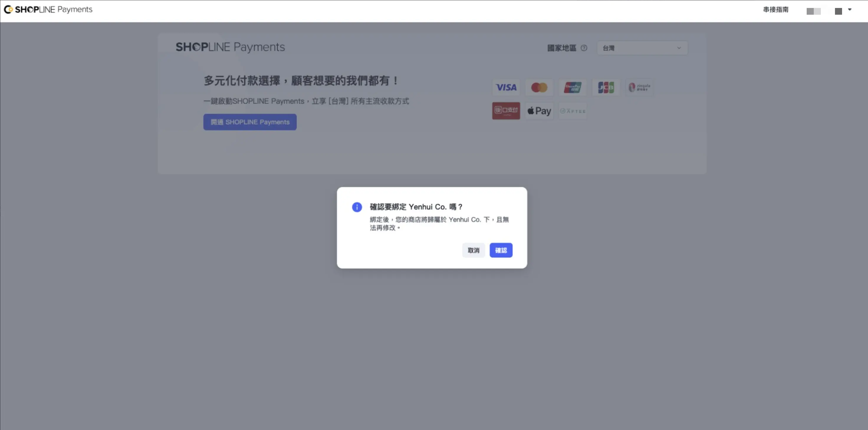Expand the account dropdown arrow in header
The height and width of the screenshot is (430, 868).
point(849,9)
